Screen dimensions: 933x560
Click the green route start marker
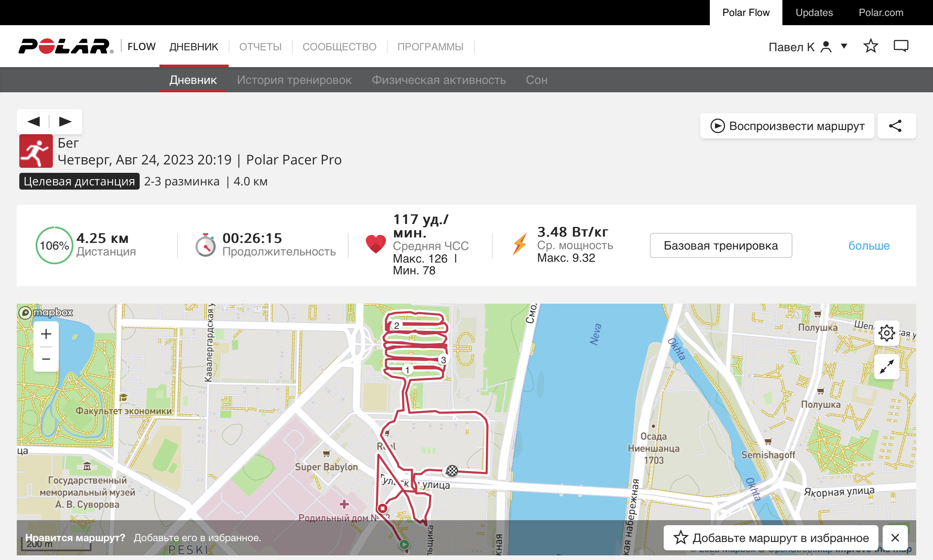coord(404,544)
